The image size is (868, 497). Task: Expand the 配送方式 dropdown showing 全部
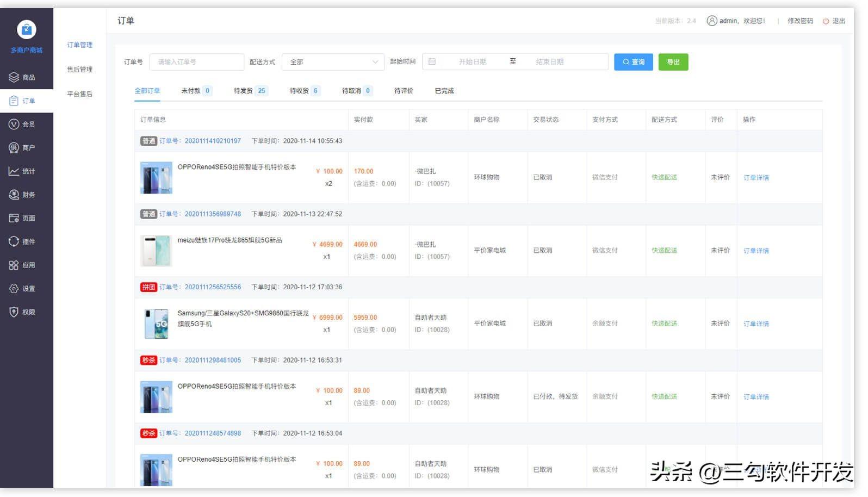click(333, 62)
